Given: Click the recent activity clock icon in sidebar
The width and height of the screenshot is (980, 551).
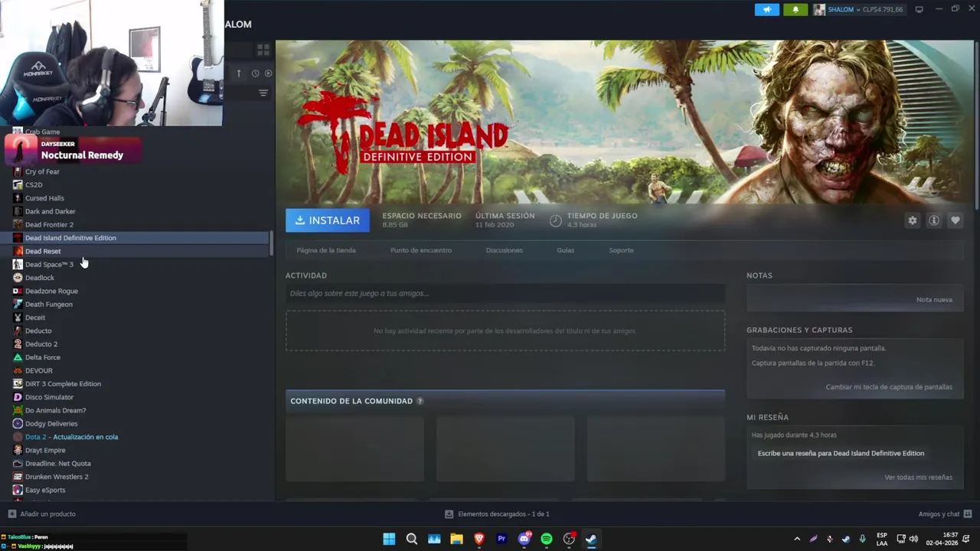Looking at the screenshot, I should tap(255, 73).
